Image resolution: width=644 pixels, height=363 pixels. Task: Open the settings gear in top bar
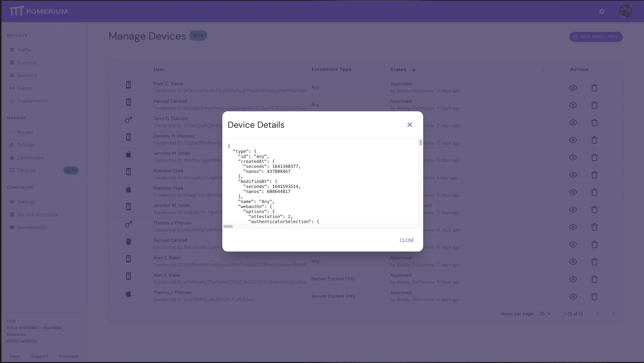coord(602,12)
